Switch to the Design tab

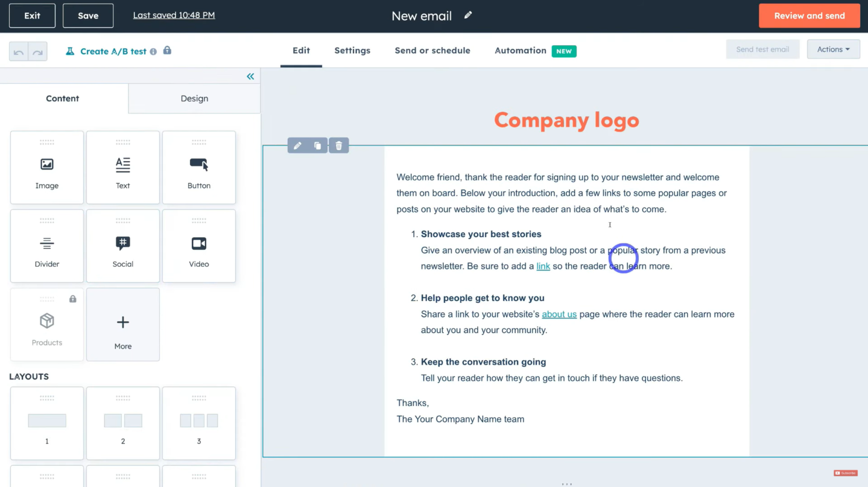[x=194, y=98]
